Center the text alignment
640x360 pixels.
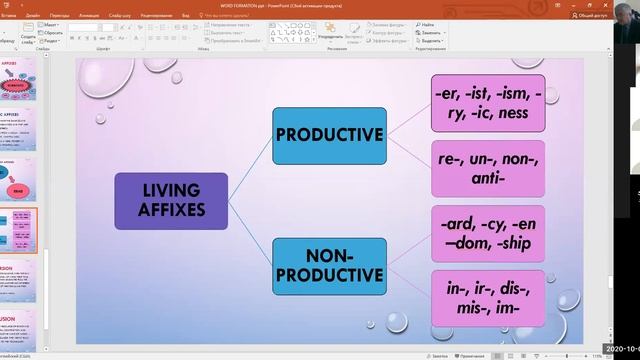[x=158, y=38]
